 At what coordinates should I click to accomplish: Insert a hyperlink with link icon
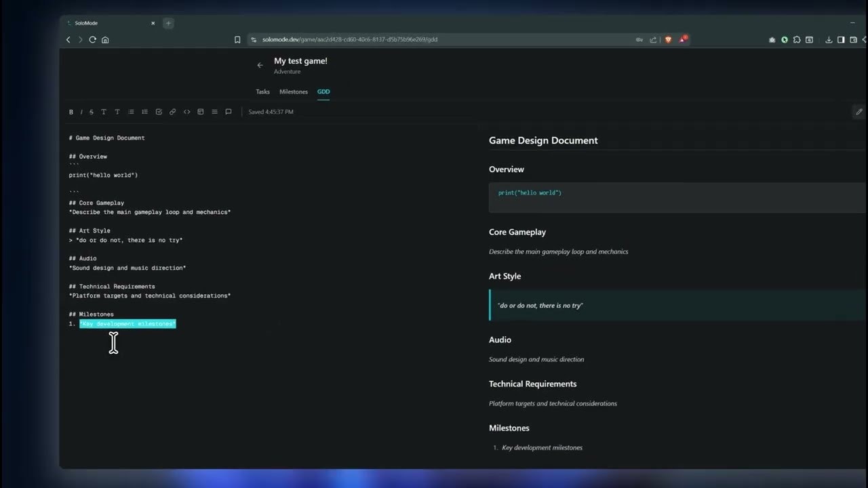point(172,112)
